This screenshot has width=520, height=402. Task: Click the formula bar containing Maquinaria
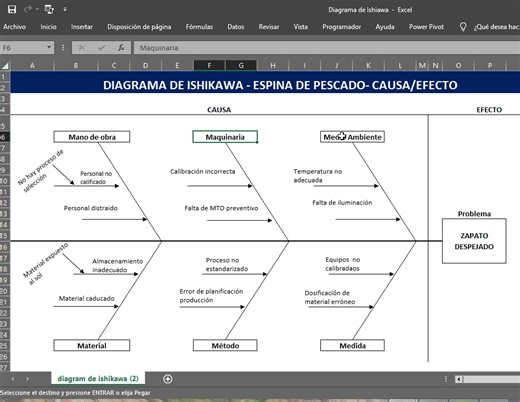327,48
